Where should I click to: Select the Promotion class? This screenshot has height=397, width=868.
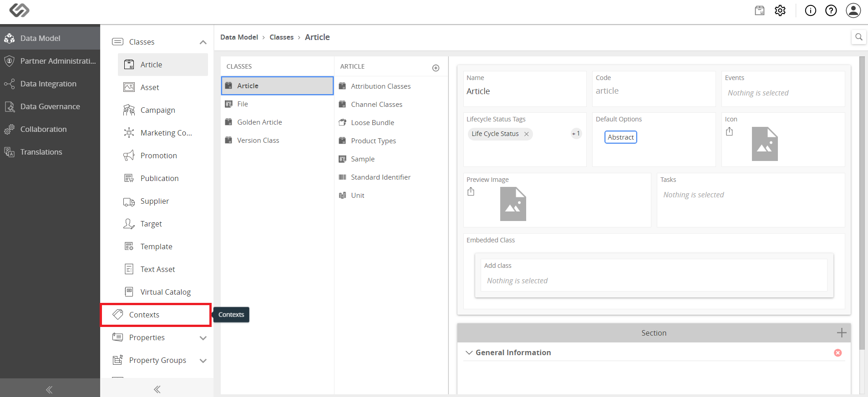163,156
